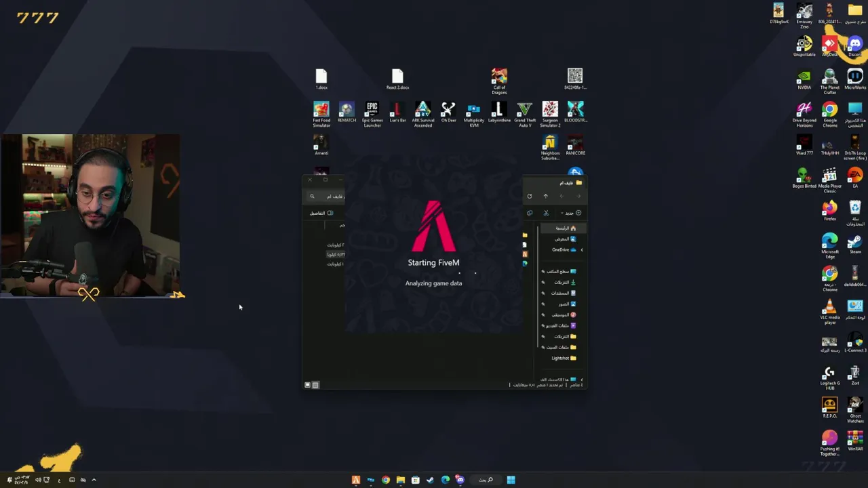Select the Oh Deer desktop icon
This screenshot has height=488, width=868.
(x=448, y=113)
